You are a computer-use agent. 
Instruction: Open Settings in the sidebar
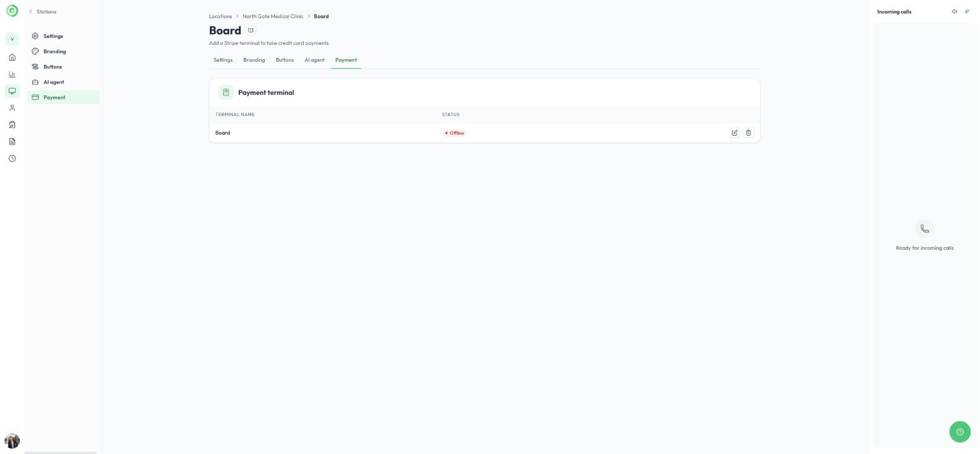63,36
